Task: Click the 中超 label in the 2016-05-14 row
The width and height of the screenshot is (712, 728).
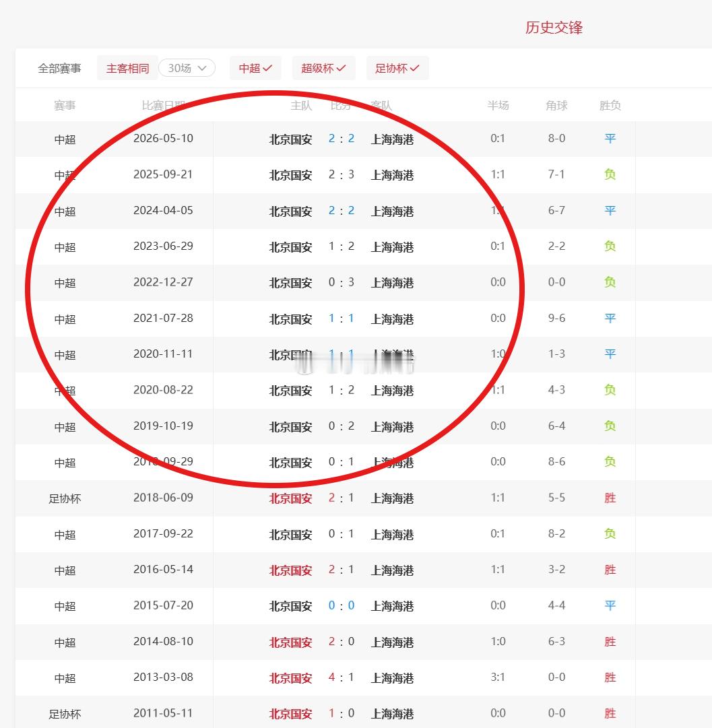Action: tap(65, 570)
